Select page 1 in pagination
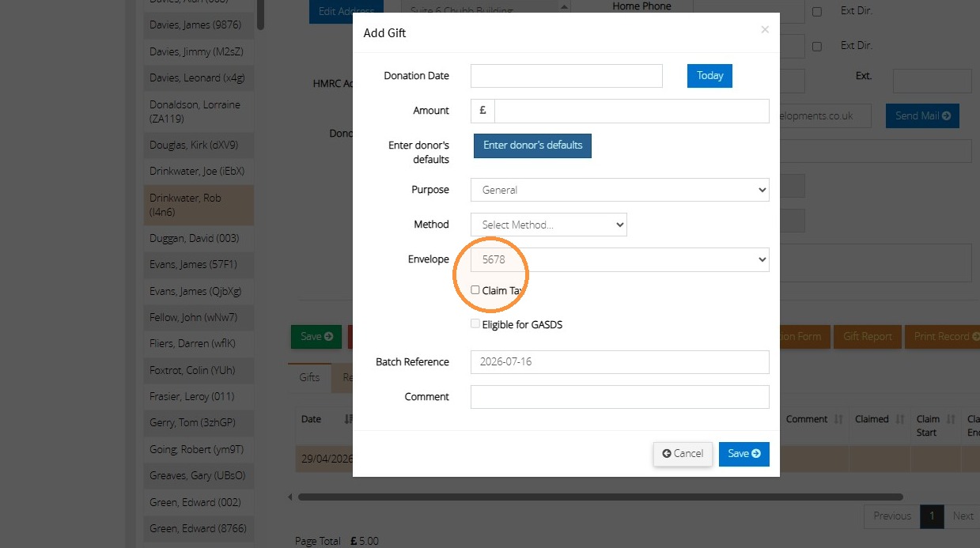 click(x=932, y=516)
